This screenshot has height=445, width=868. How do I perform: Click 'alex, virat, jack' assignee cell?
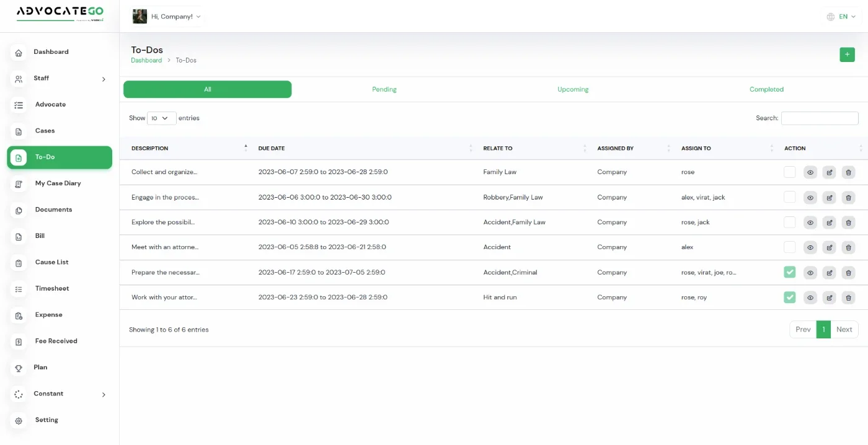coord(703,198)
